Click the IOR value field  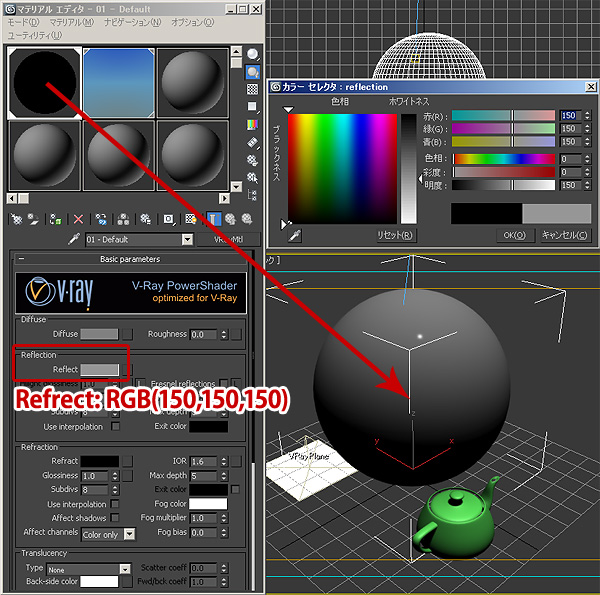pyautogui.click(x=203, y=461)
